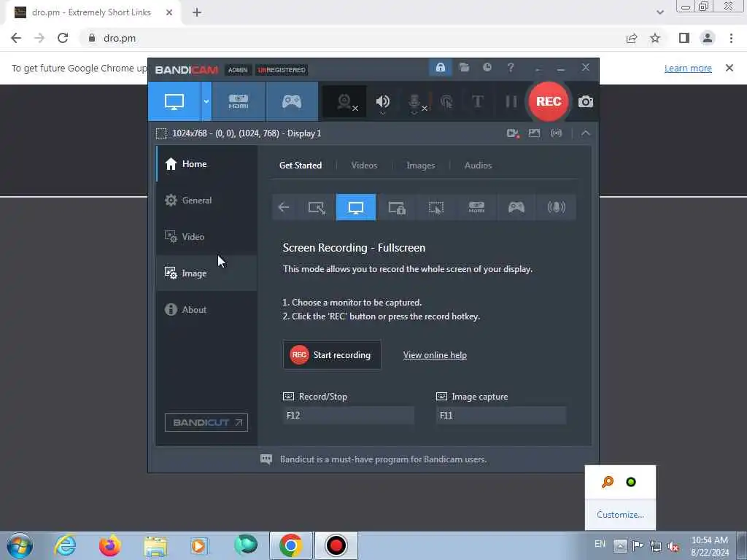Open Windows Explorer folder in taskbar
The height and width of the screenshot is (560, 747).
coord(155,545)
